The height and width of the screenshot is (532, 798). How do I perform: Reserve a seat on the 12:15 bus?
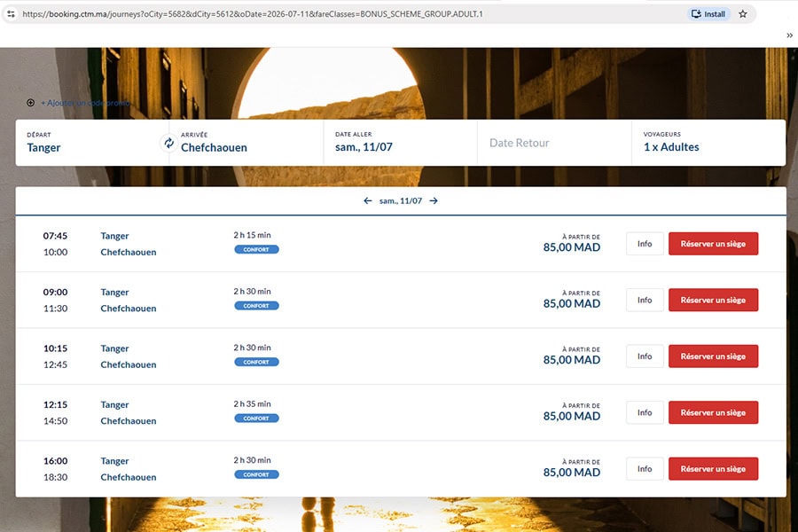[x=713, y=413]
